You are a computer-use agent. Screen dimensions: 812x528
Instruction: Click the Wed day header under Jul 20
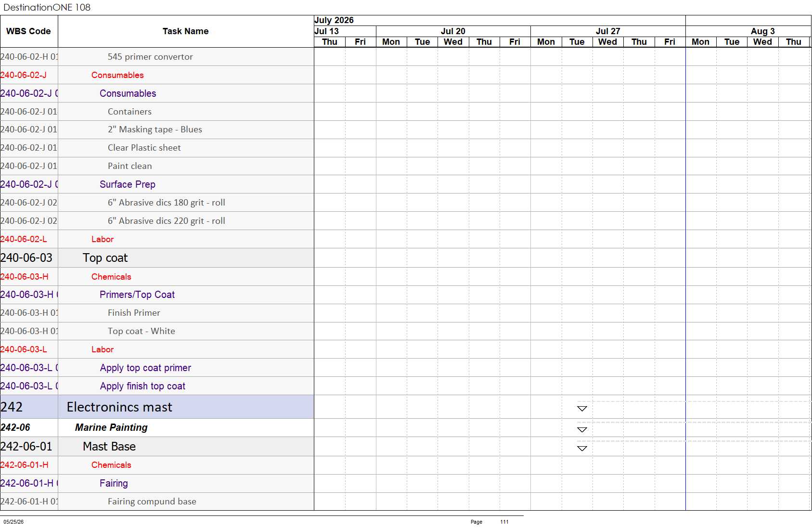tap(453, 42)
